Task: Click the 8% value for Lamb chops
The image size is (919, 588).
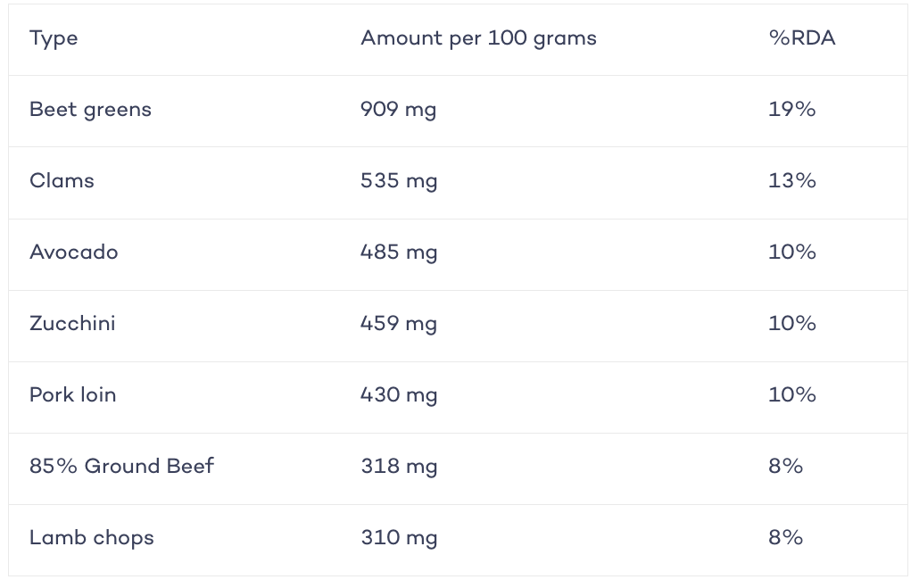Action: [785, 537]
